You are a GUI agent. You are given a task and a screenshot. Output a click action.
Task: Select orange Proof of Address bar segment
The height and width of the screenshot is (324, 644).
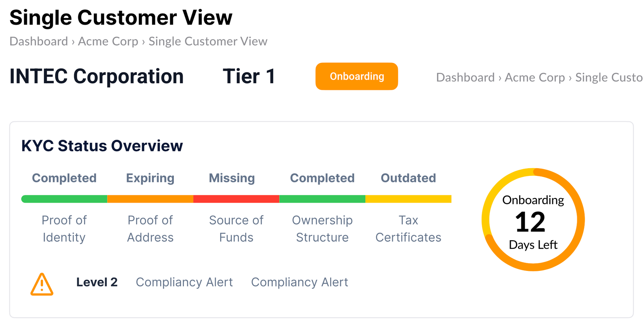[x=150, y=199]
